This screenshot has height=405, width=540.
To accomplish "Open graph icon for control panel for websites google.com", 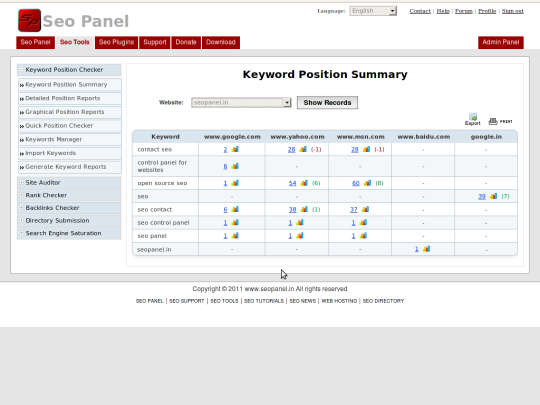I will (x=235, y=166).
